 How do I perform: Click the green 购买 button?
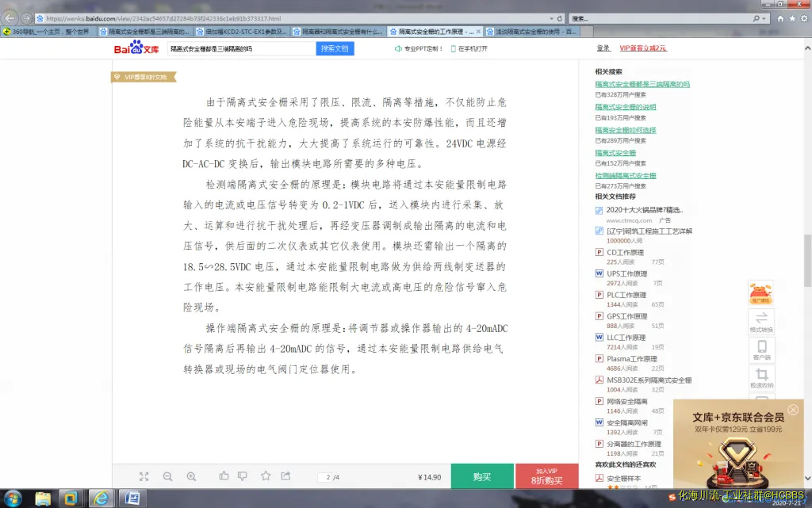click(x=482, y=476)
